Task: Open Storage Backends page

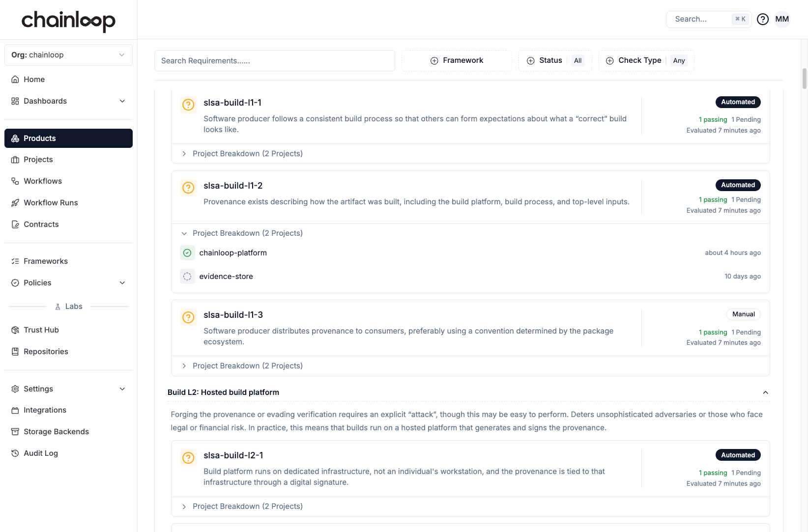Action: click(68, 432)
